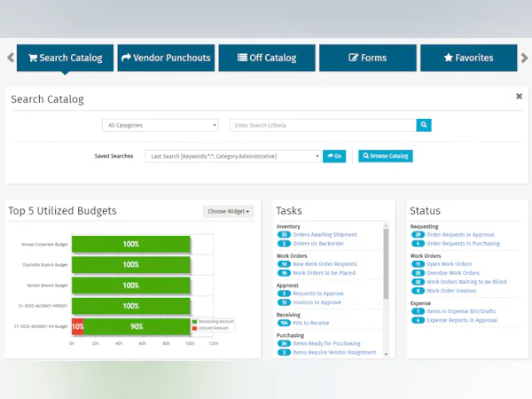Open the Vendor Punchouts tab
Viewport: 532px width, 399px height.
[166, 58]
